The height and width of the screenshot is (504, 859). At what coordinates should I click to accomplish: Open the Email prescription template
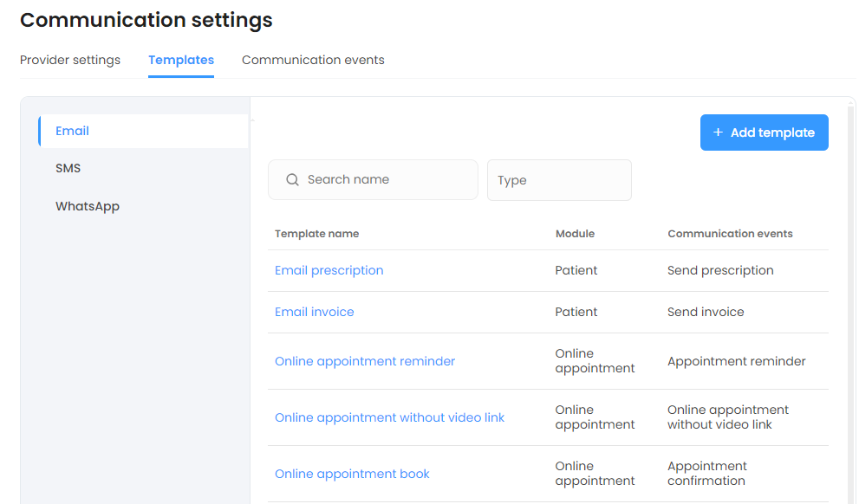click(x=329, y=270)
